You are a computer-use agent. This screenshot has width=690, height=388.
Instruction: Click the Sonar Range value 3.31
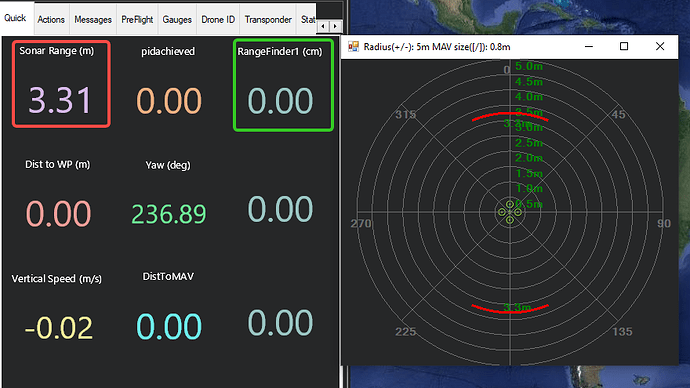pos(60,100)
